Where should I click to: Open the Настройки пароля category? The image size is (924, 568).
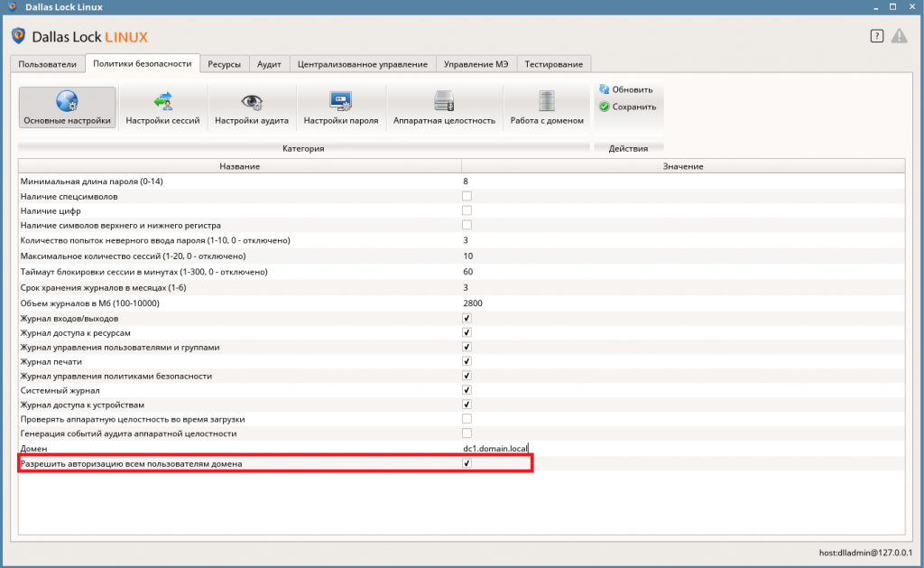[340, 107]
